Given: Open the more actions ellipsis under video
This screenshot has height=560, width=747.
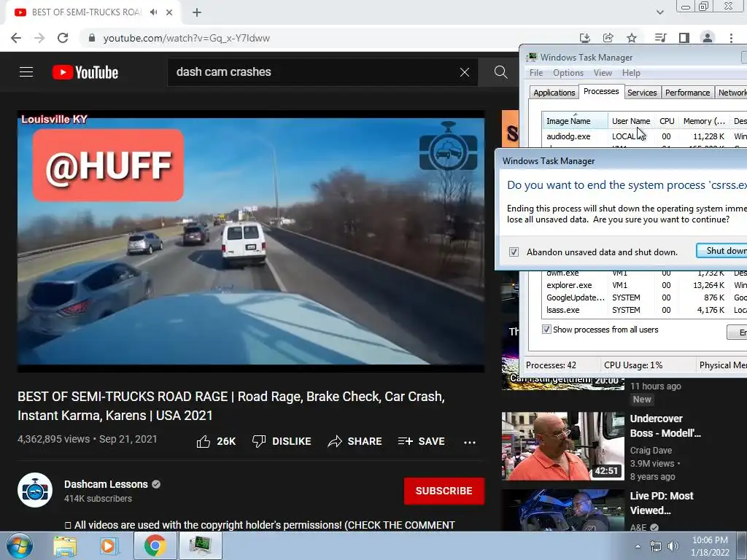Looking at the screenshot, I should (x=470, y=442).
